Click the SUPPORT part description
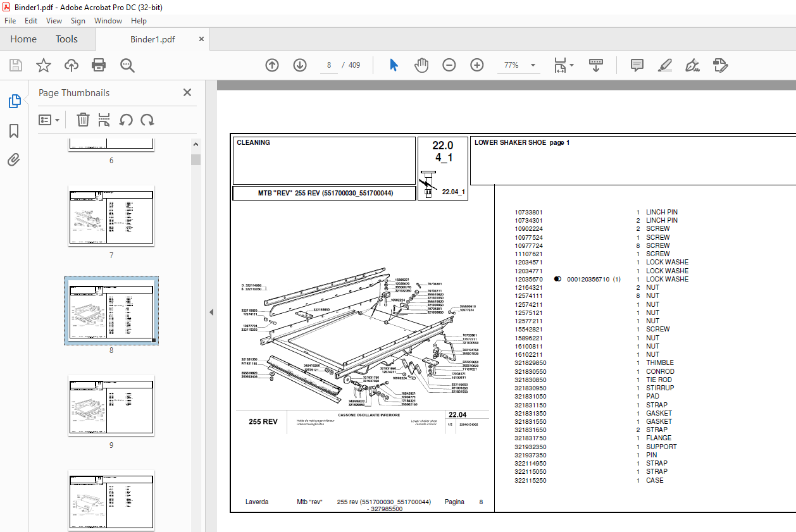The width and height of the screenshot is (796, 532). coord(661,447)
